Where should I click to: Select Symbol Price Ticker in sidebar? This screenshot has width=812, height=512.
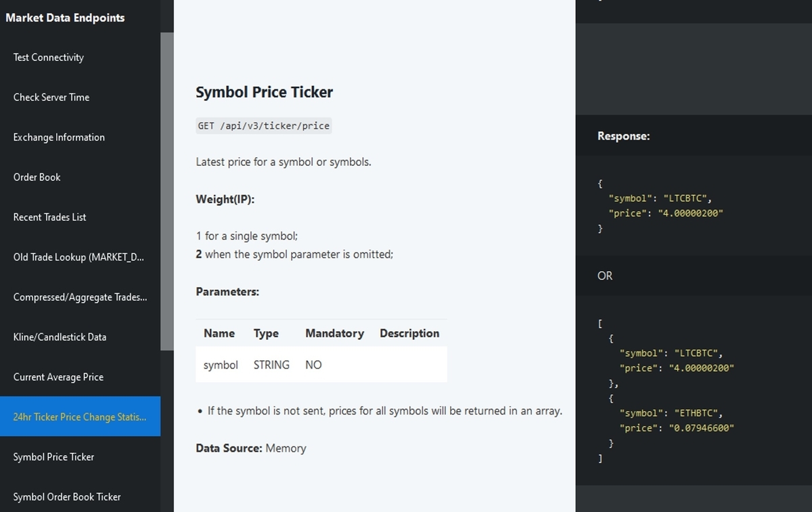click(x=53, y=457)
